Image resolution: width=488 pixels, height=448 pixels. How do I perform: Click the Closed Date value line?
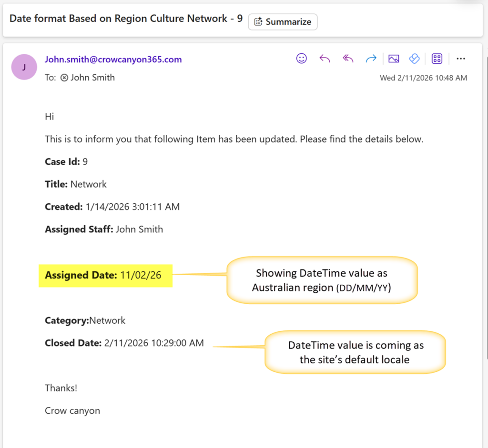(124, 343)
